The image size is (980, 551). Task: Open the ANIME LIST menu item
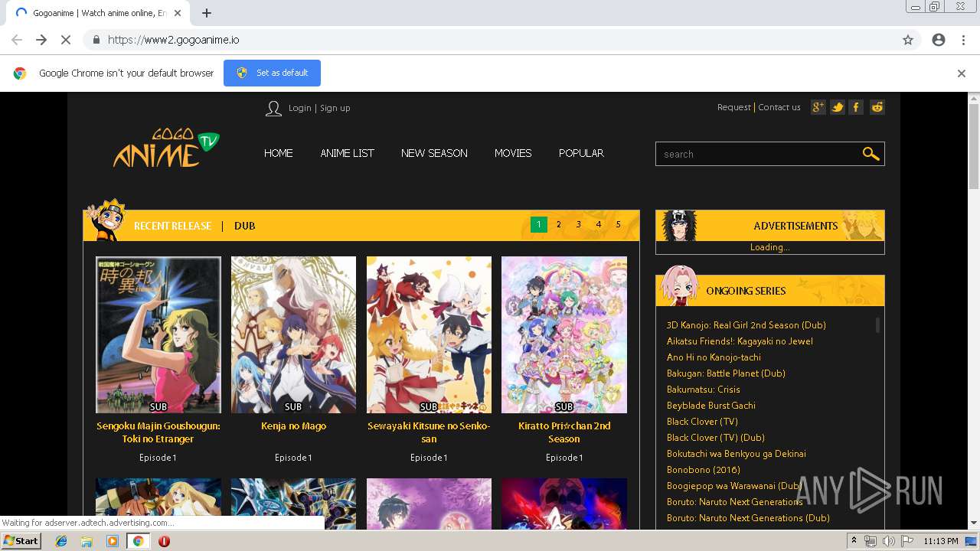pos(347,153)
